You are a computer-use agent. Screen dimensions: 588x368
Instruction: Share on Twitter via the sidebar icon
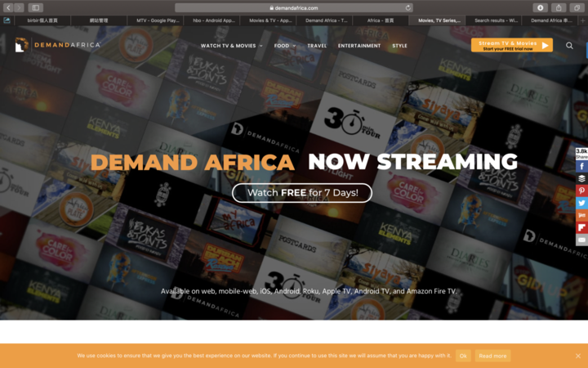[x=581, y=203]
